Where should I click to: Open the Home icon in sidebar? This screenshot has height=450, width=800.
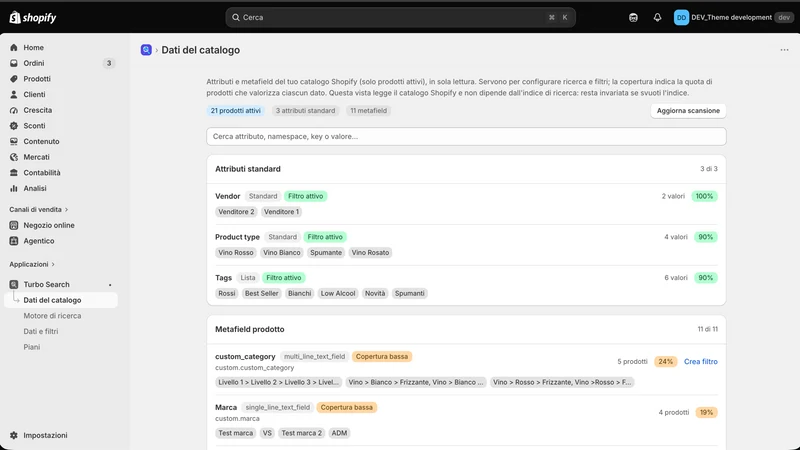click(x=14, y=47)
